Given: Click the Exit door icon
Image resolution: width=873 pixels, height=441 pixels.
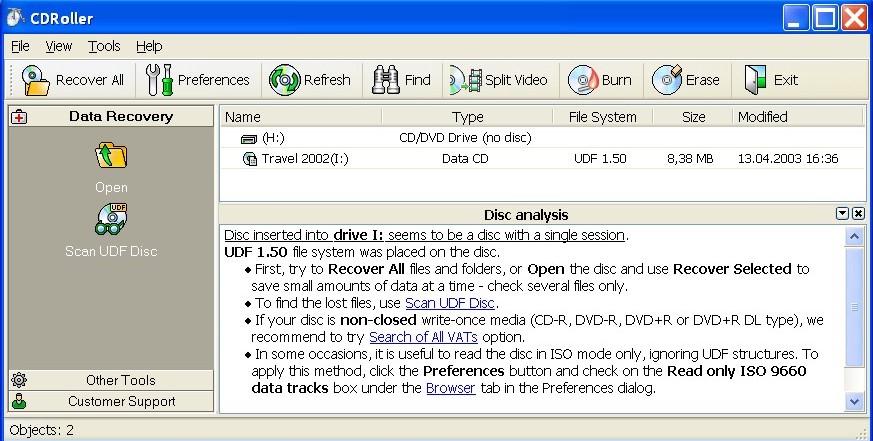Looking at the screenshot, I should (756, 80).
